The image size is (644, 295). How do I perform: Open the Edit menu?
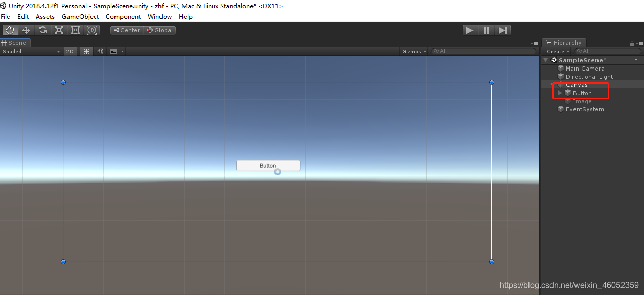coord(23,16)
